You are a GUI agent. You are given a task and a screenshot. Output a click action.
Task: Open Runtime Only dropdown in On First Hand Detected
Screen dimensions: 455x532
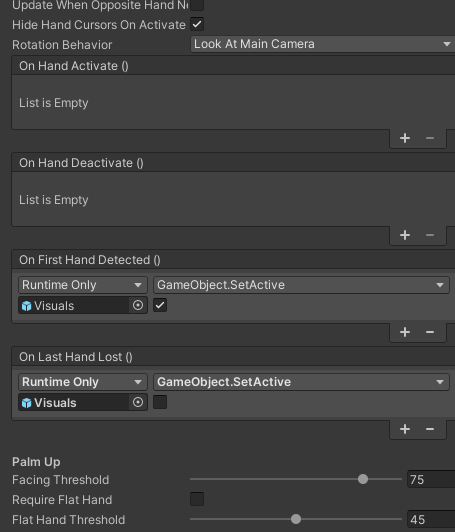click(83, 285)
